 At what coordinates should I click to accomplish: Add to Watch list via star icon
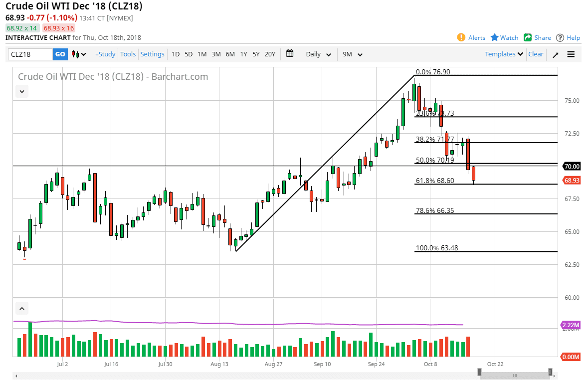[x=495, y=37]
